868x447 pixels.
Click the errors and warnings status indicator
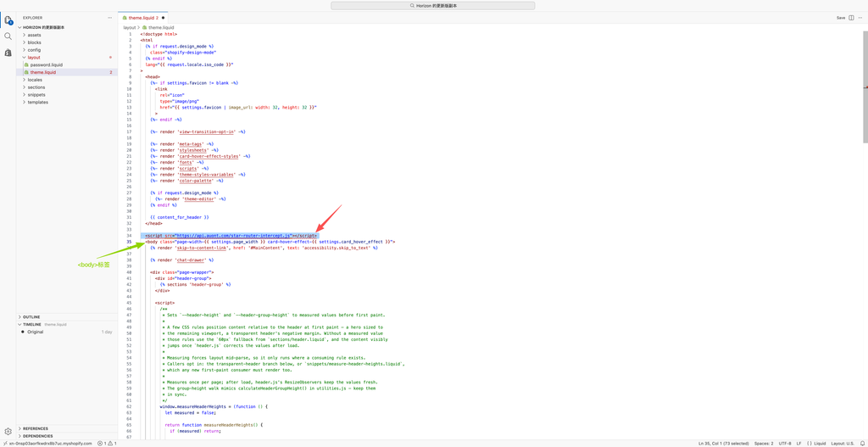(107, 444)
